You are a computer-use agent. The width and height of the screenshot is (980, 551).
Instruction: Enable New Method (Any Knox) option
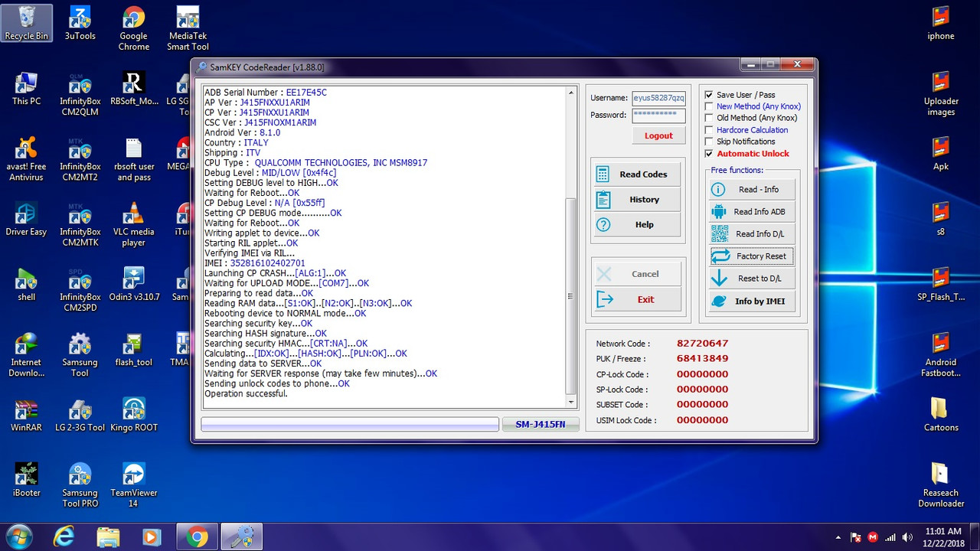(709, 106)
